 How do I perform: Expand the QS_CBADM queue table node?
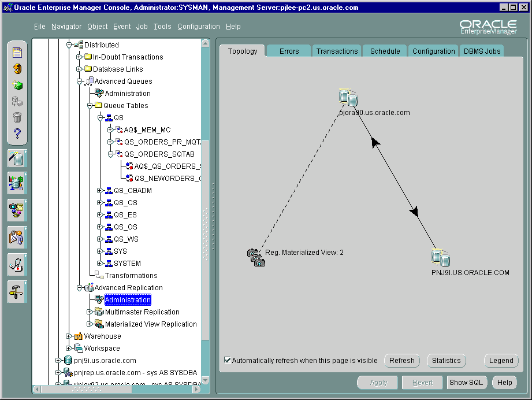[x=99, y=191]
